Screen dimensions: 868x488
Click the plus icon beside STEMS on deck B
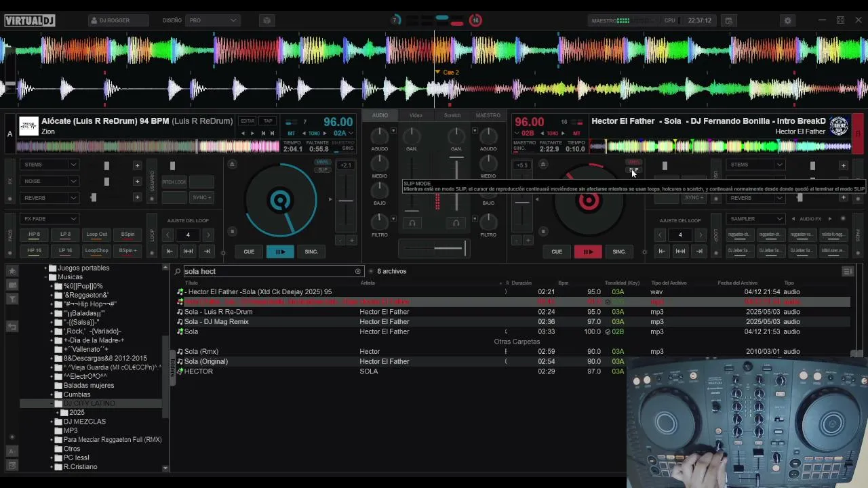click(844, 165)
